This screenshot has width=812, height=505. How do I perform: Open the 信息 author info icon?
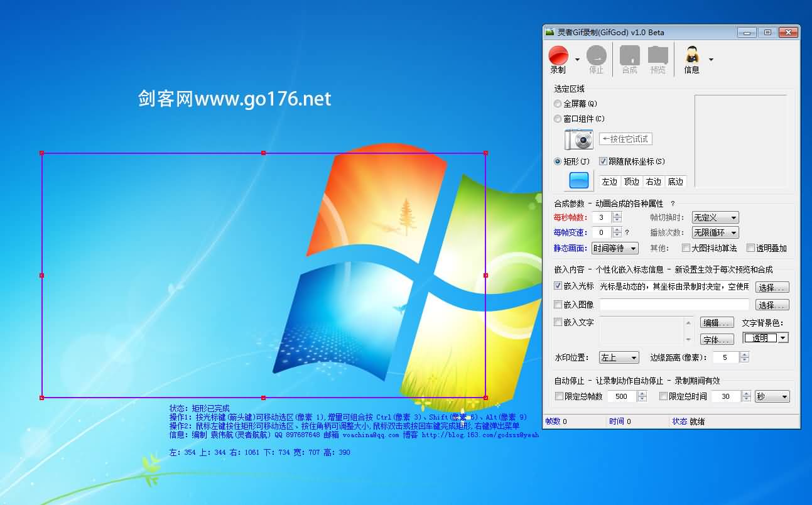coord(692,60)
